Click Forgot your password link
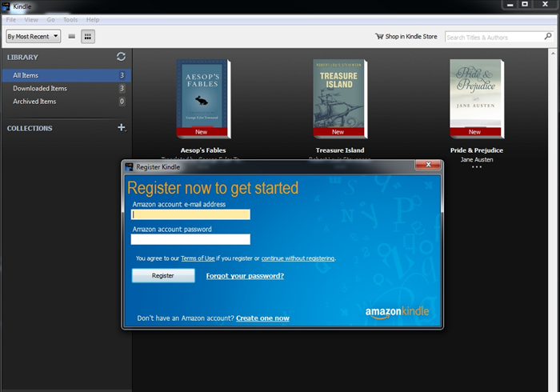Screen dimensions: 560x392 tap(245, 276)
